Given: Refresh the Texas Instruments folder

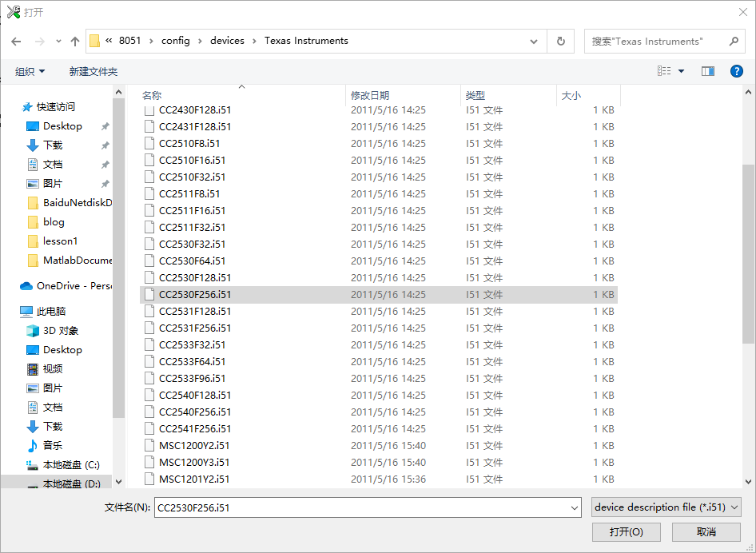Looking at the screenshot, I should (561, 42).
